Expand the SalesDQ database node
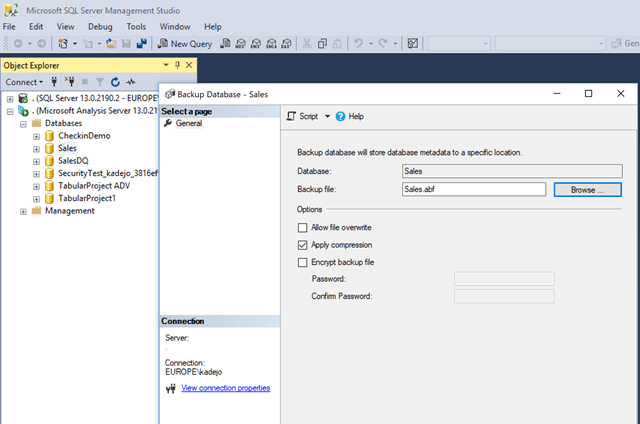This screenshot has width=640, height=424. [36, 162]
